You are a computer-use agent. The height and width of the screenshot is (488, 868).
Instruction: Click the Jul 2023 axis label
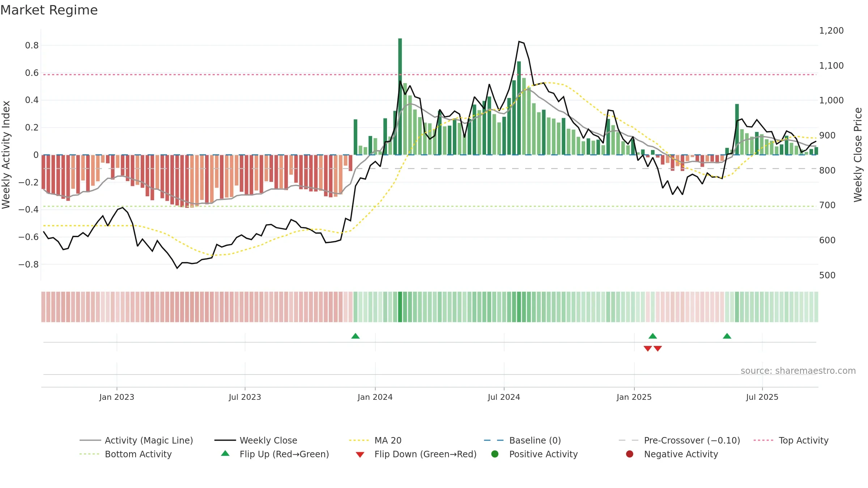tap(245, 397)
